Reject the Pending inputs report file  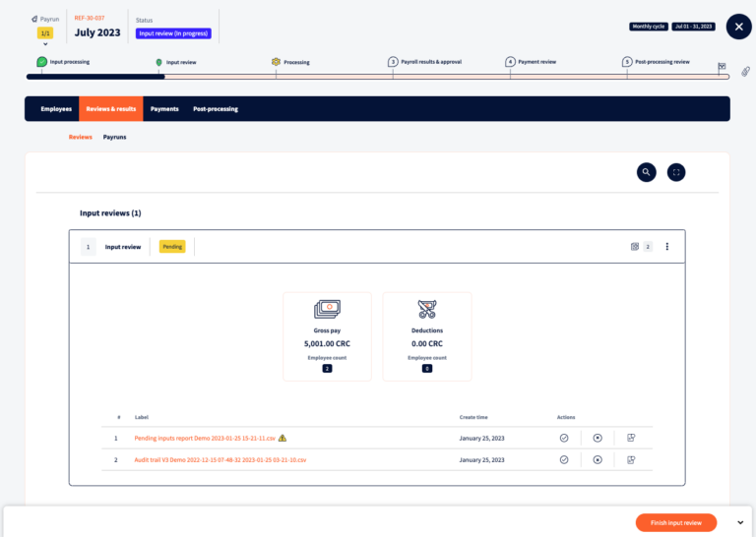[598, 438]
